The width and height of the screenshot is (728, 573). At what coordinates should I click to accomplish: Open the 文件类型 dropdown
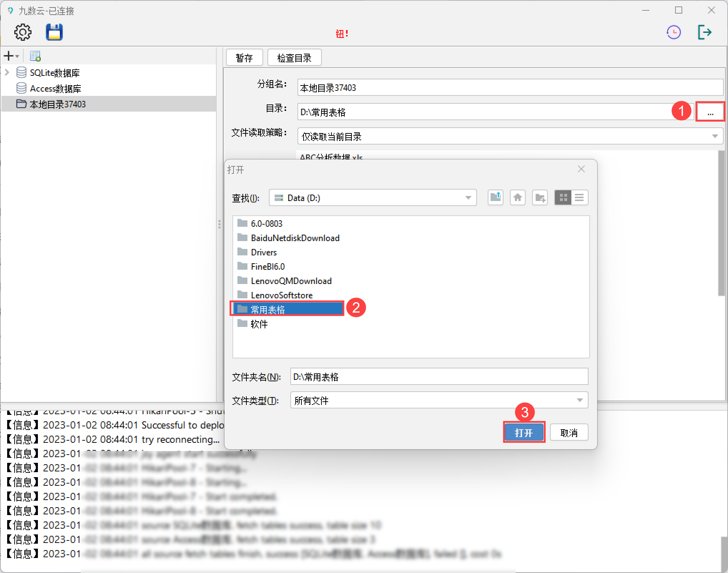coord(579,400)
